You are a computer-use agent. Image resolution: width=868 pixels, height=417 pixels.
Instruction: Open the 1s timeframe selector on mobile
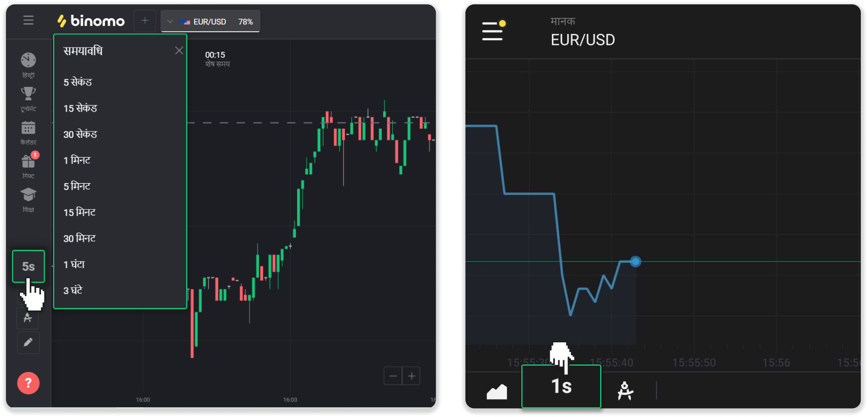(561, 386)
